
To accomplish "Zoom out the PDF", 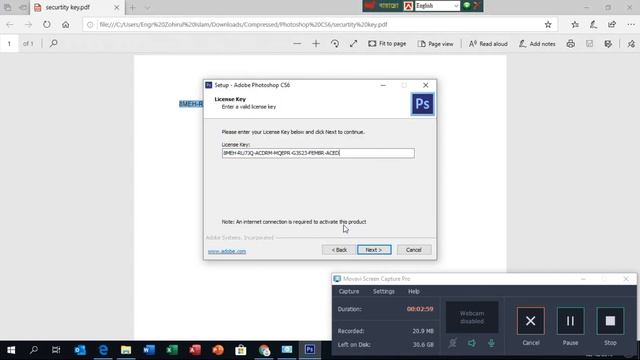I will click(297, 43).
